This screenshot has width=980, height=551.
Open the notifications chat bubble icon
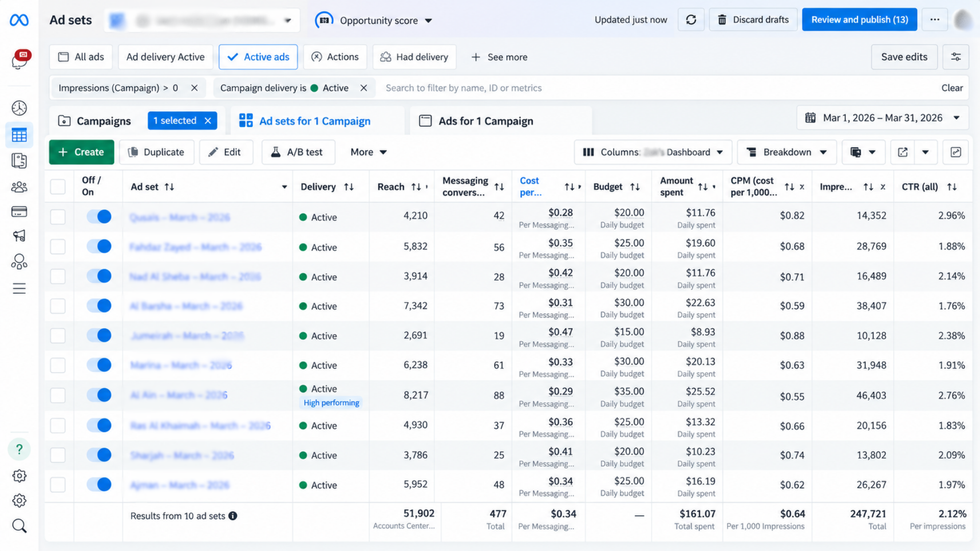(20, 60)
